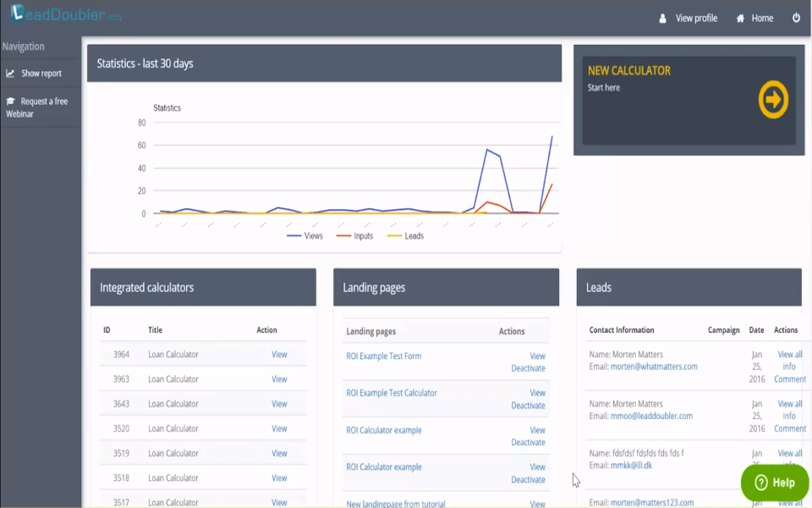Select Loan Calculator title in row 3643

coord(173,404)
